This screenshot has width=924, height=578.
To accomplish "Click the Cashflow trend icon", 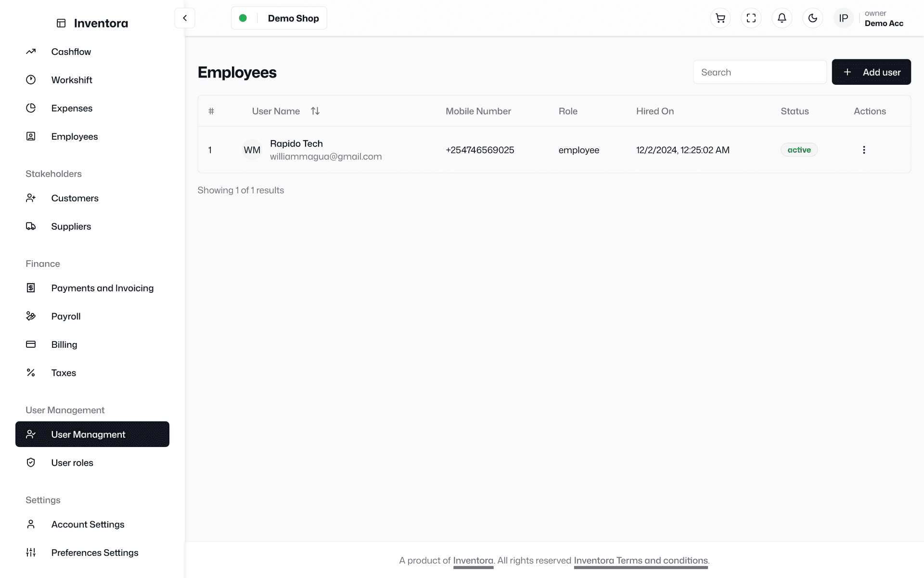I will [31, 52].
